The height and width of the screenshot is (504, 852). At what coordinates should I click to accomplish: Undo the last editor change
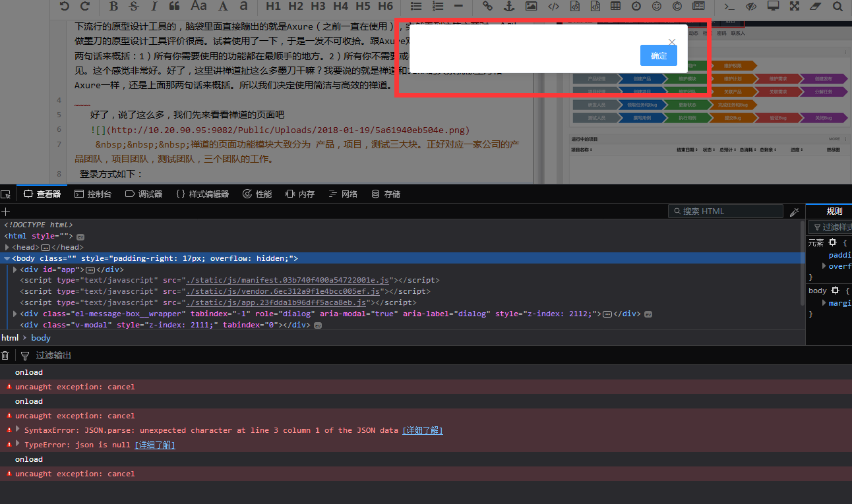coord(64,7)
